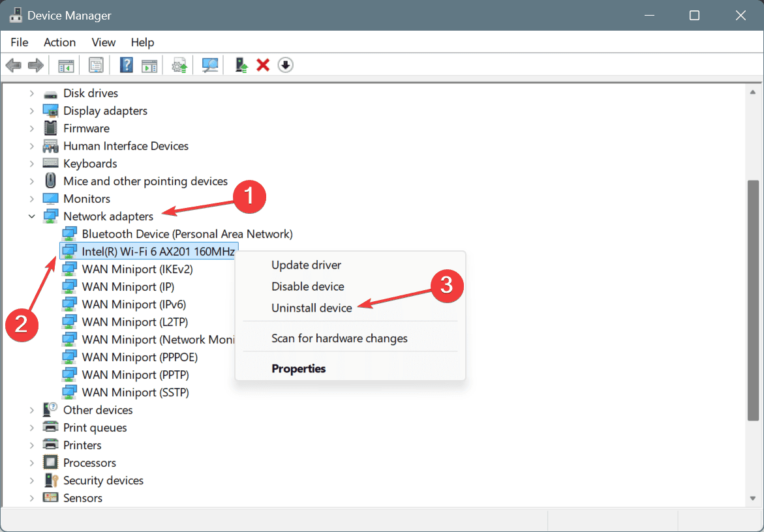Click the Device Manager title bar icon
Viewport: 764px width, 532px height.
pyautogui.click(x=16, y=15)
